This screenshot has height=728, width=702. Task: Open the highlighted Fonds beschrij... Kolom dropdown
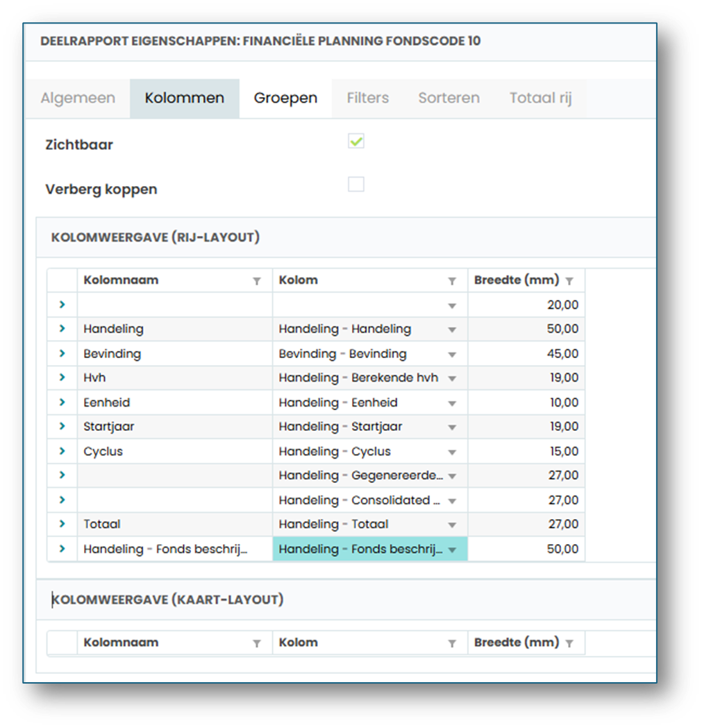[451, 550]
